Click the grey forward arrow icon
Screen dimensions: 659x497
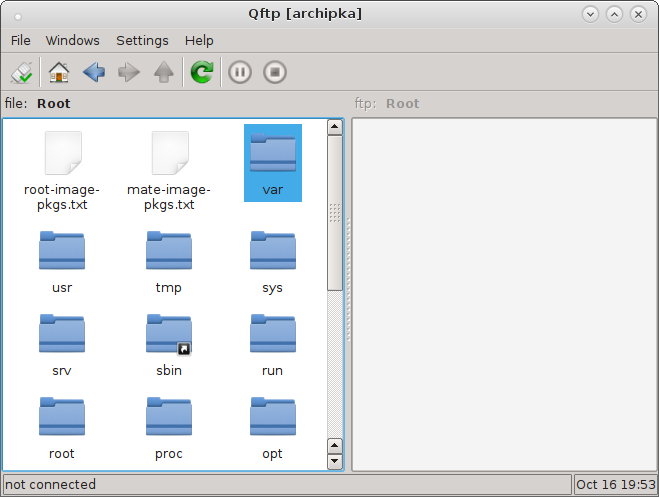pos(129,72)
